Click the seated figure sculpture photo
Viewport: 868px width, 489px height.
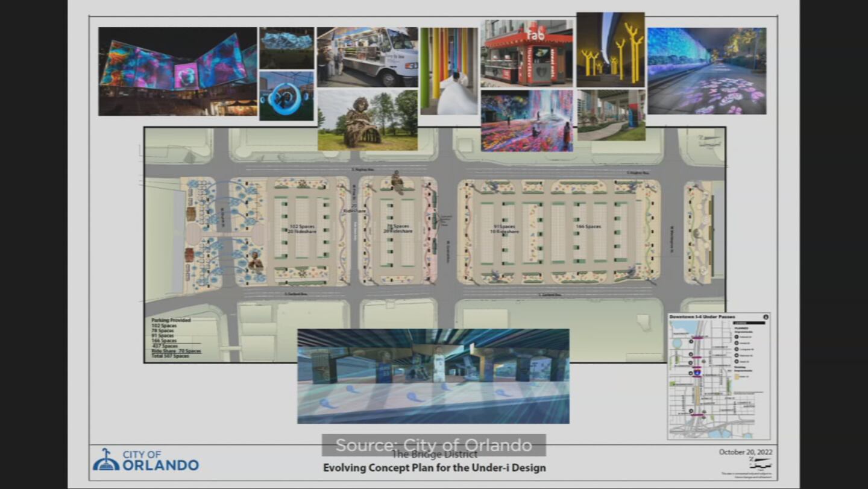click(x=367, y=120)
